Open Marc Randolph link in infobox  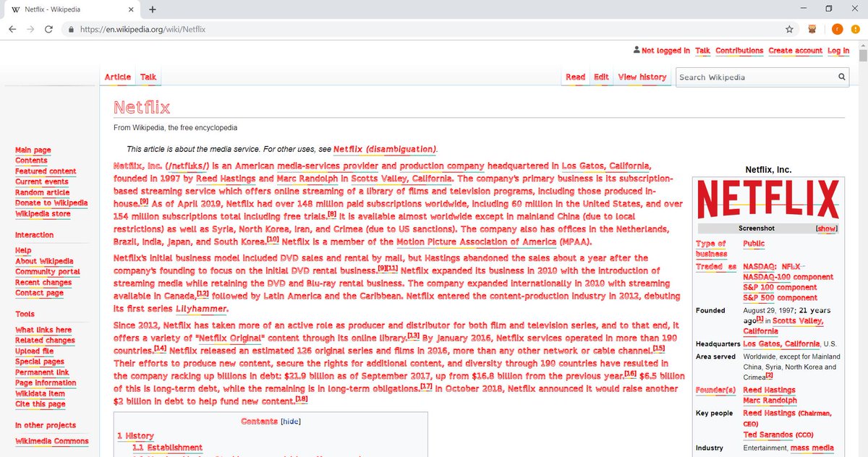coord(770,401)
